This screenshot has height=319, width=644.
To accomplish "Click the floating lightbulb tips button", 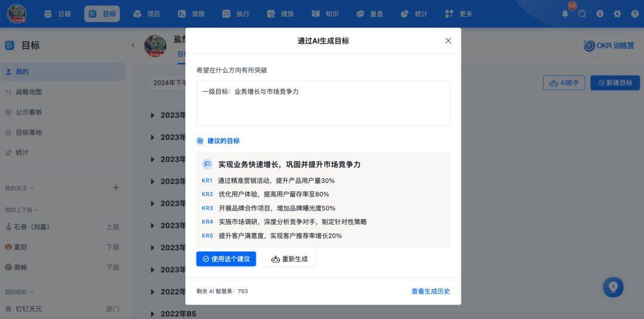I will pos(613,287).
